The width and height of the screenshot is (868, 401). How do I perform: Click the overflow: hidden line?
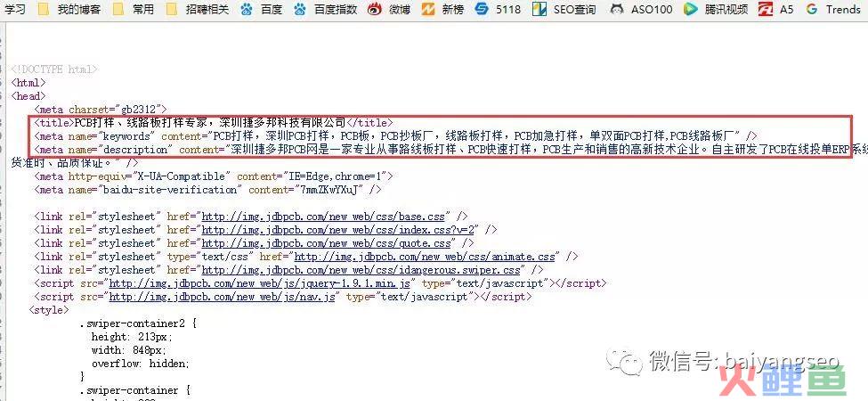pyautogui.click(x=141, y=364)
